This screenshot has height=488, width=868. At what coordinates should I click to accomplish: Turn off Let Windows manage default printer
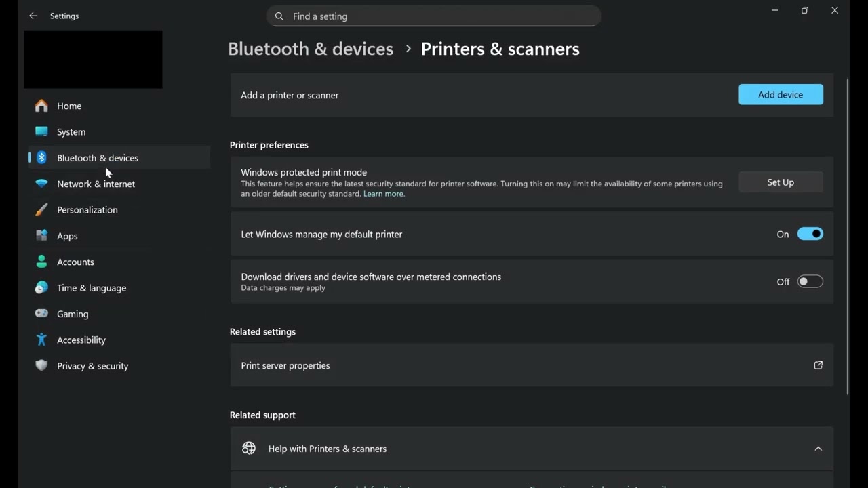tap(810, 234)
